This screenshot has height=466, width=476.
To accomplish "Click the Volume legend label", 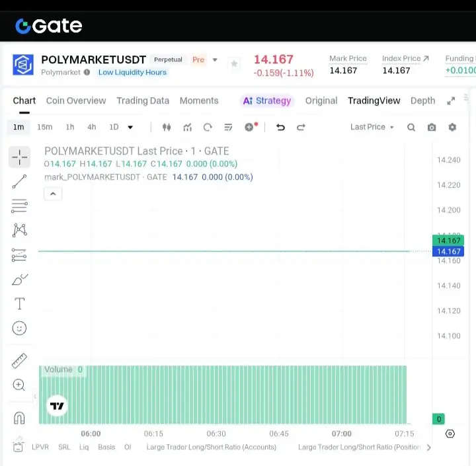I will click(58, 369).
